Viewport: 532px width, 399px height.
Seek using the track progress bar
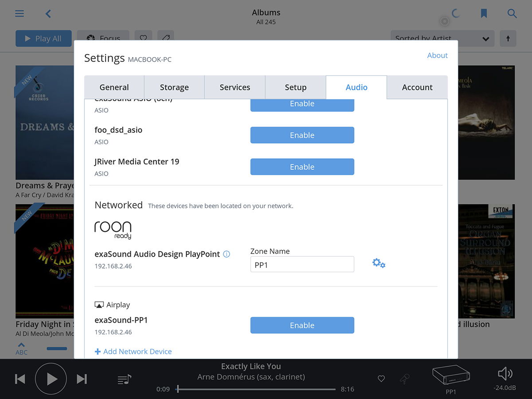(x=256, y=389)
